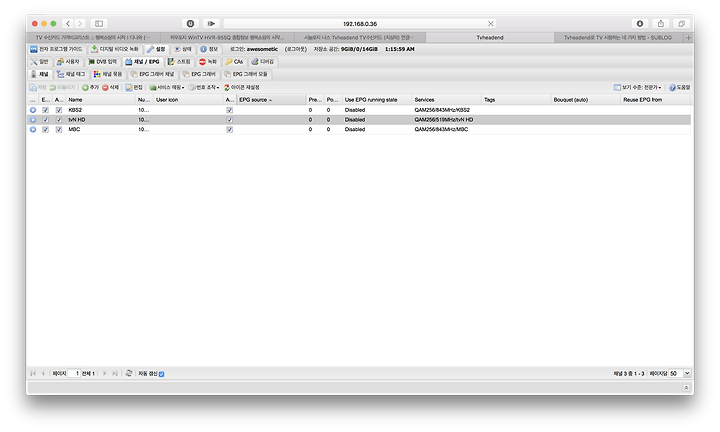The width and height of the screenshot is (720, 432).
Task: Click the Reset Icon (아이콘 재설정) button
Action: (x=242, y=87)
